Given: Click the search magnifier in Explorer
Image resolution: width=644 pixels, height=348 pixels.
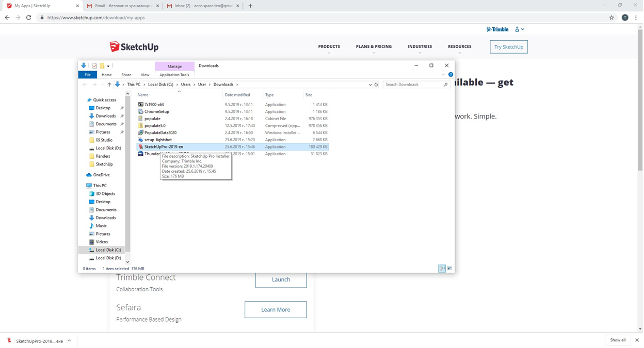Looking at the screenshot, I should pos(446,85).
